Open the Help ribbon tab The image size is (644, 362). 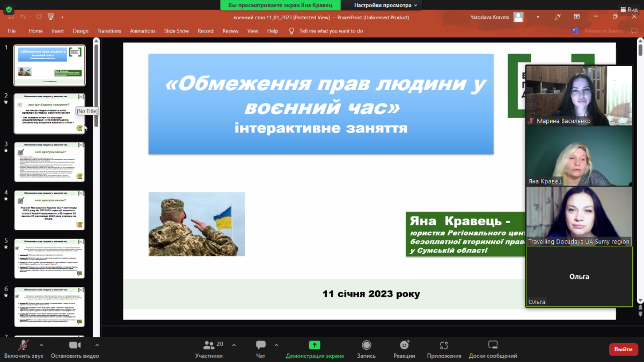click(273, 31)
